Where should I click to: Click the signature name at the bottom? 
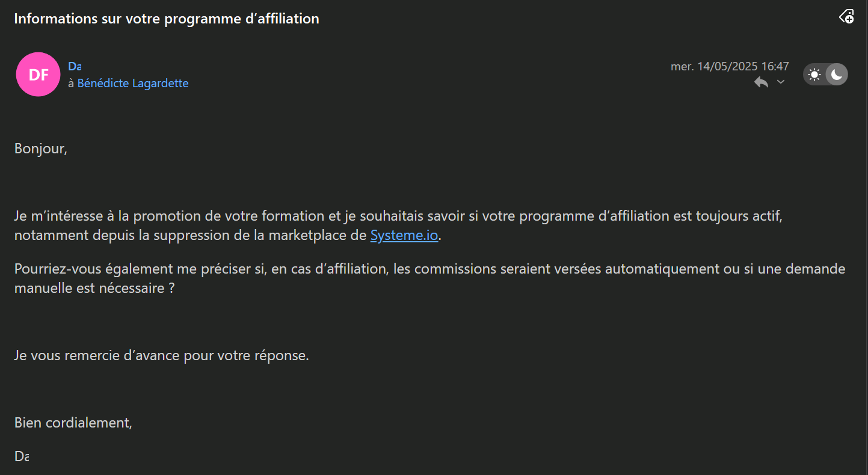(22, 456)
